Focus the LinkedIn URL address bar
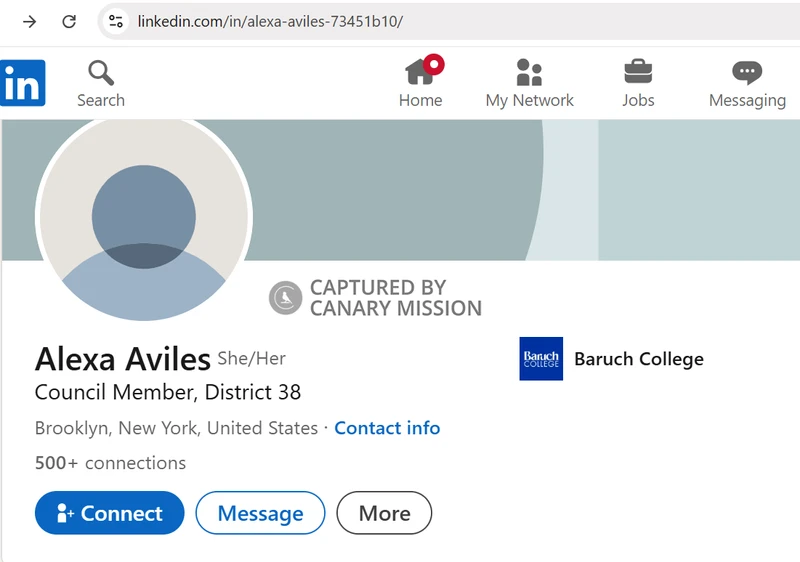Screen dimensions: 800x562 pos(400,21)
